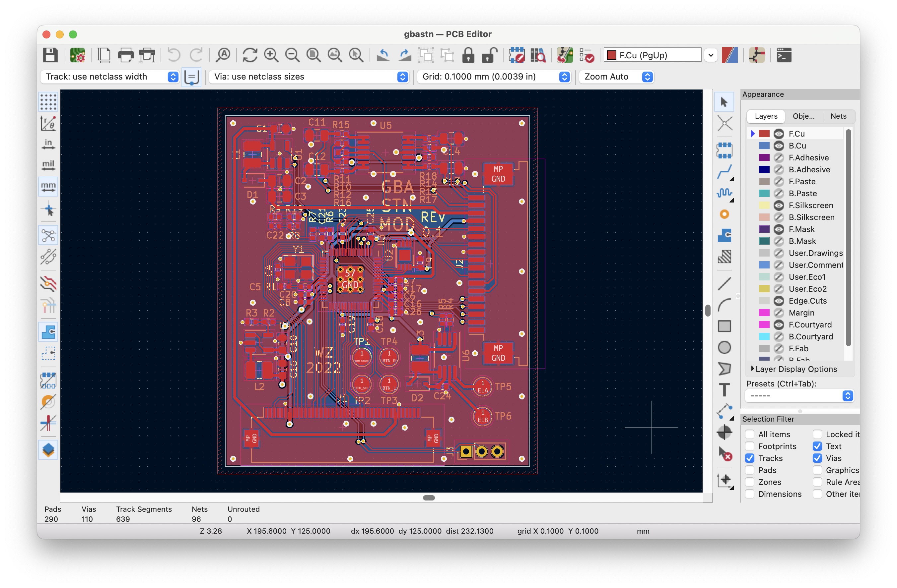897x588 pixels.
Task: Uncheck the Text selection filter
Action: (817, 446)
